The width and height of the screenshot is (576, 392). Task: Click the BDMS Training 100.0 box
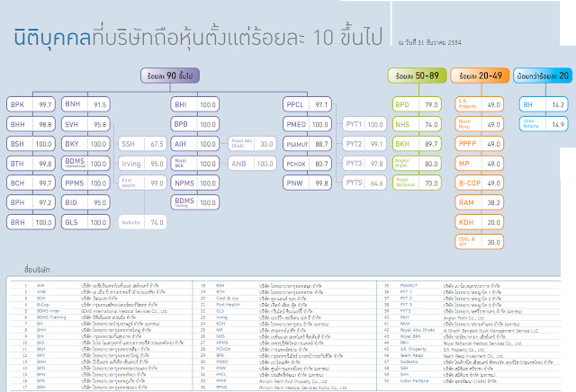click(x=195, y=202)
